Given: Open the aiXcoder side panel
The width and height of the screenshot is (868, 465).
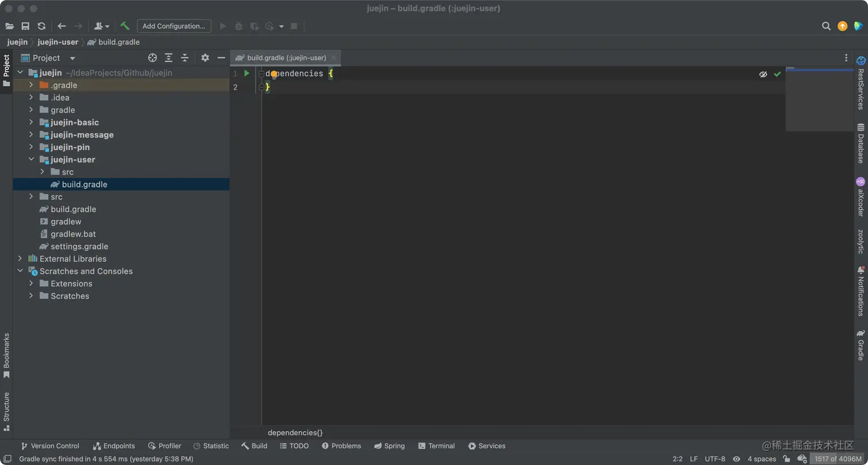Looking at the screenshot, I should tap(861, 196).
